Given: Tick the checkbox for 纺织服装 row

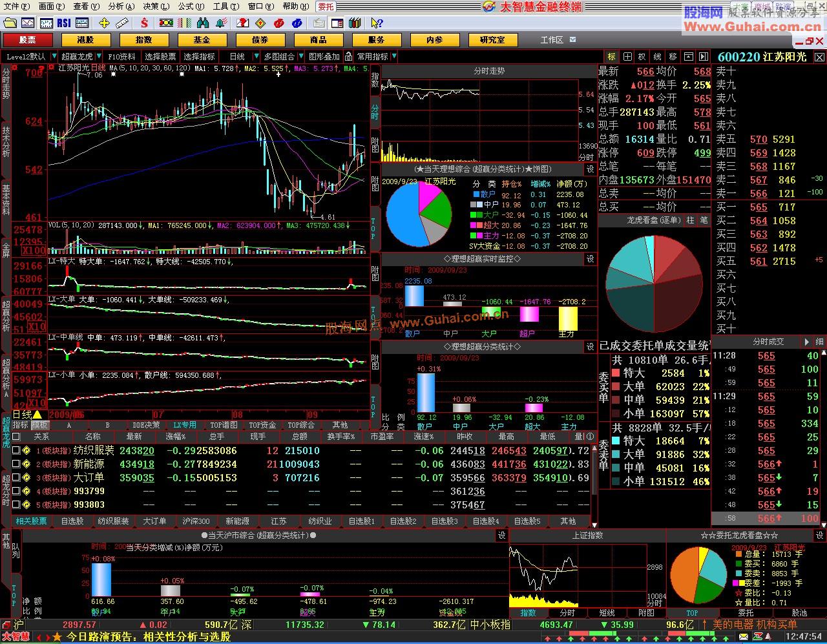Looking at the screenshot, I should click(16, 451).
